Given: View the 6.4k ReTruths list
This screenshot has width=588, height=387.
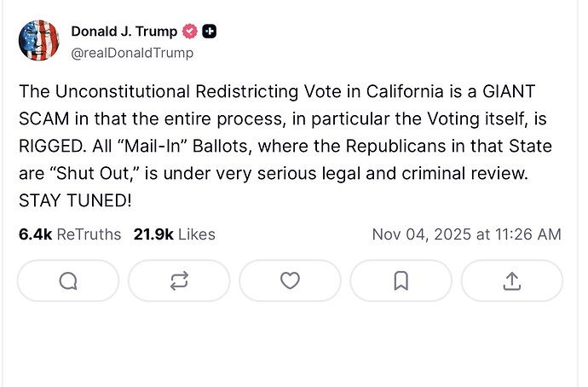Looking at the screenshot, I should (x=70, y=234).
